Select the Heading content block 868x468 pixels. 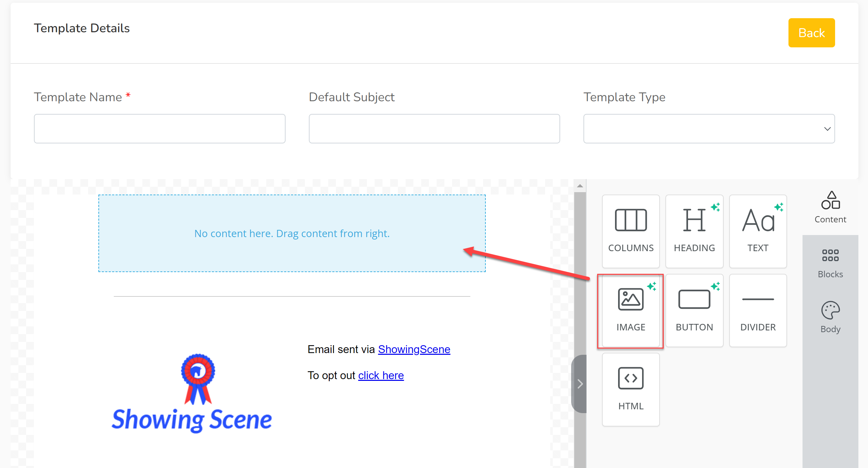pos(694,231)
